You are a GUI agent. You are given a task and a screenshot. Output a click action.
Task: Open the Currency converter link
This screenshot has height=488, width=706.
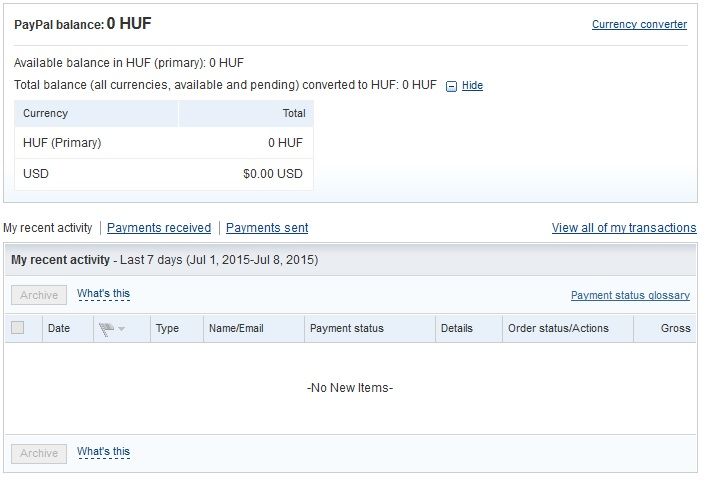639,24
